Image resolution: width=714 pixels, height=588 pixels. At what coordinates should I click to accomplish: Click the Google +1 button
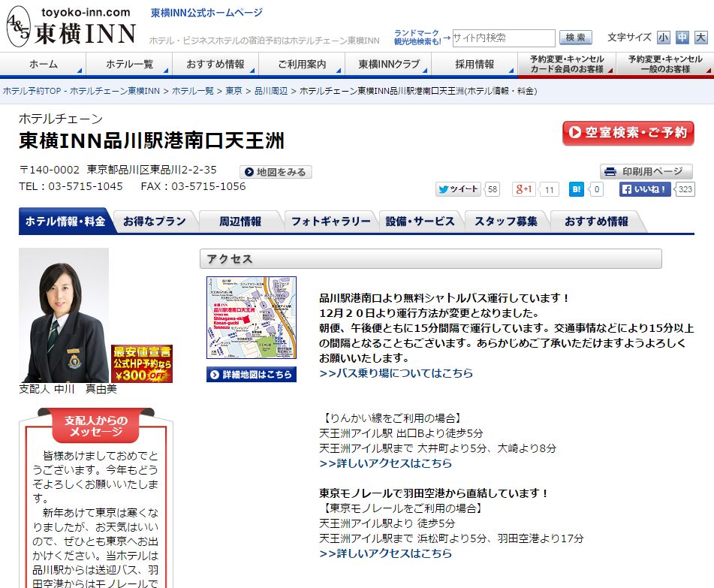(x=523, y=189)
